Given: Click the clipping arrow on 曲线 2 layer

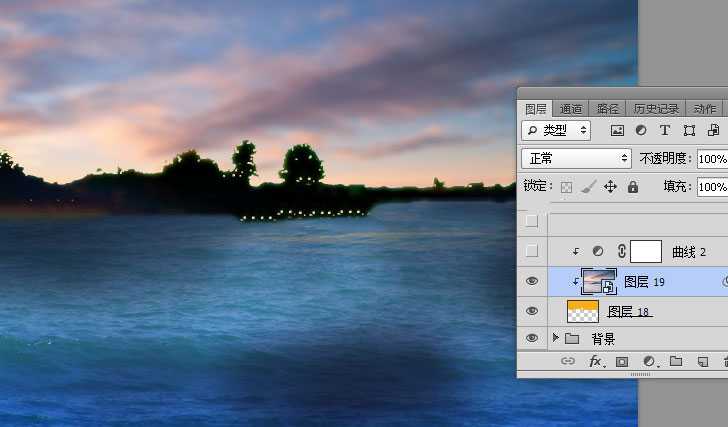Looking at the screenshot, I should [x=576, y=252].
